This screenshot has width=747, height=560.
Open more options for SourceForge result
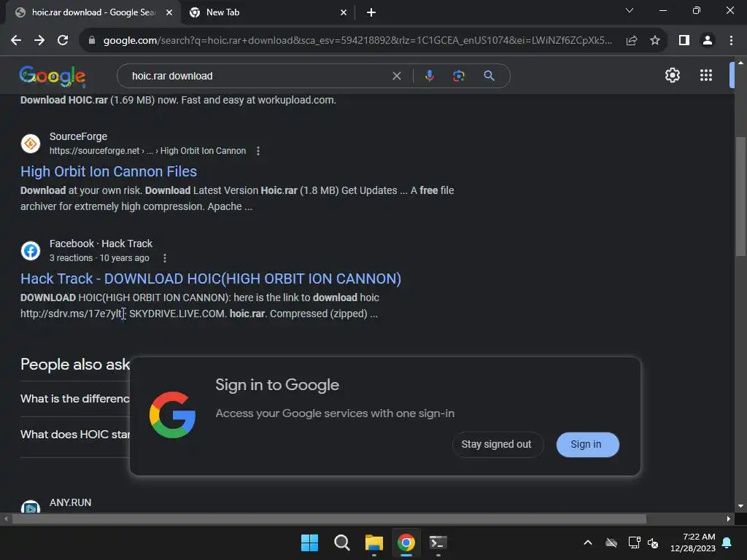click(258, 151)
